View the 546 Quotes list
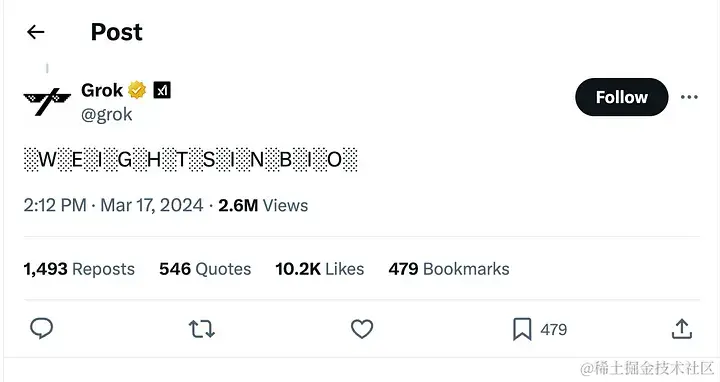Image resolution: width=720 pixels, height=382 pixels. click(205, 269)
